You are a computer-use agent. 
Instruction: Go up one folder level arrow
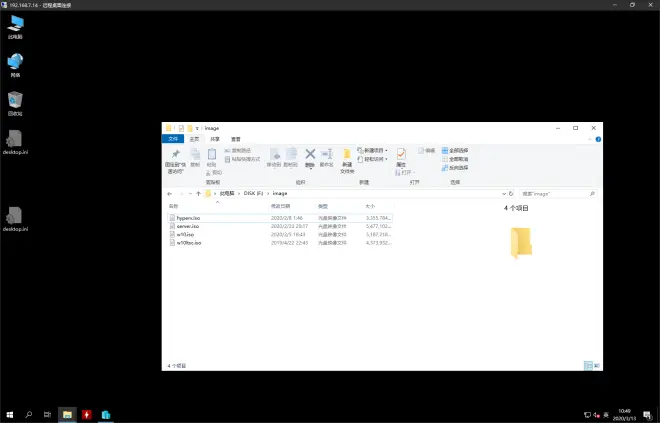[198, 194]
